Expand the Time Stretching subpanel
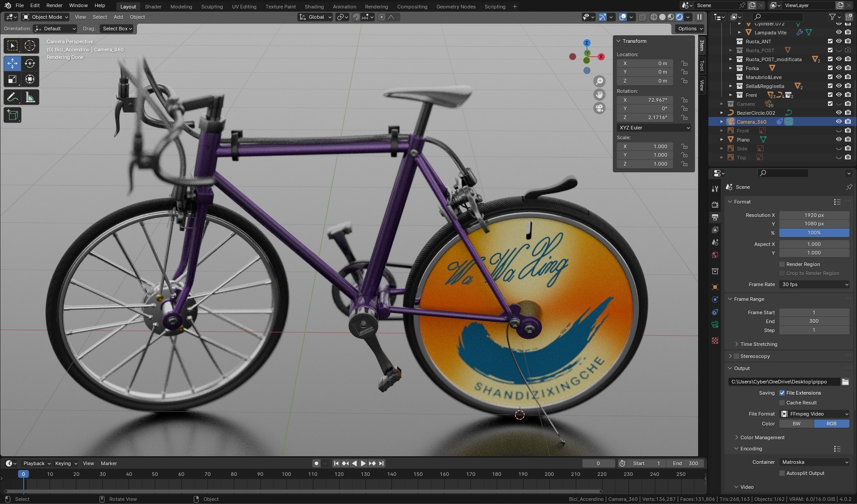 point(758,344)
